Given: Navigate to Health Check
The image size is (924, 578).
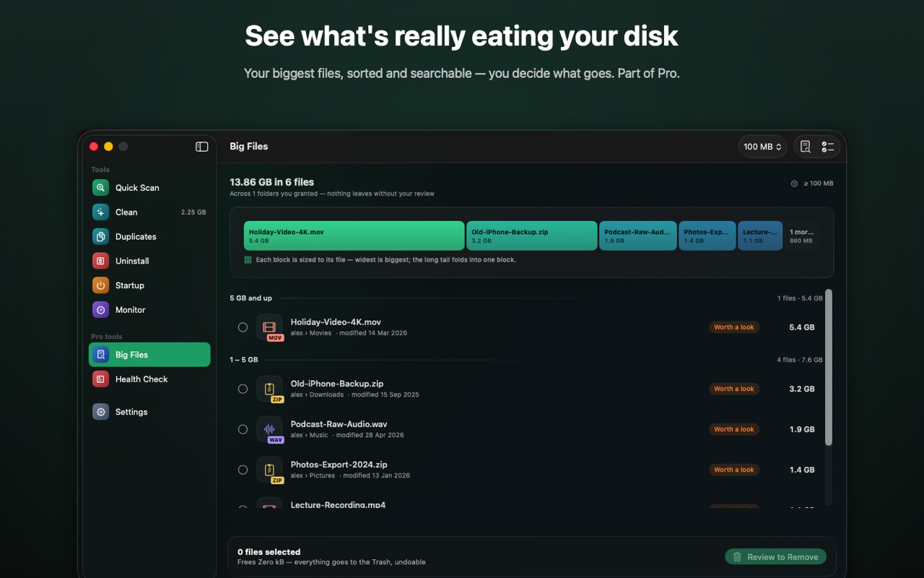Looking at the screenshot, I should tap(149, 379).
